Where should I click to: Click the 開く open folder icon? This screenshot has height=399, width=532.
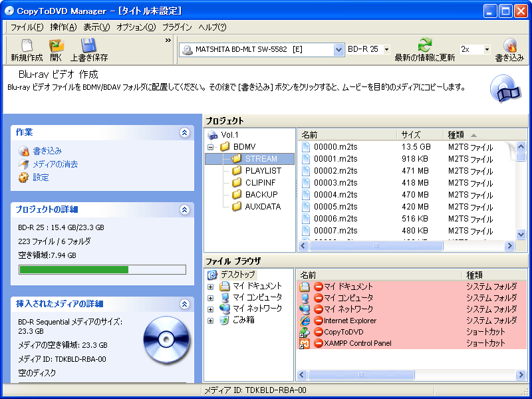[57, 45]
